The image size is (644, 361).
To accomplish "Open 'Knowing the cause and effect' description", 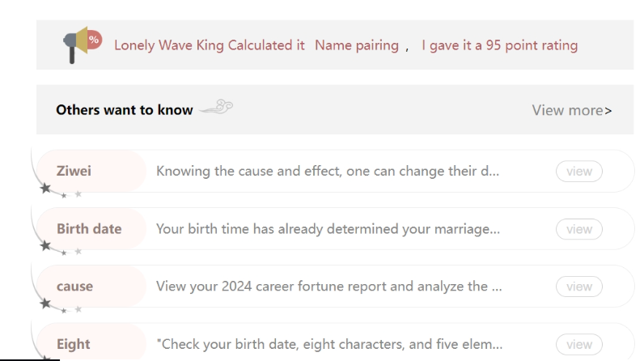I will (x=328, y=172).
